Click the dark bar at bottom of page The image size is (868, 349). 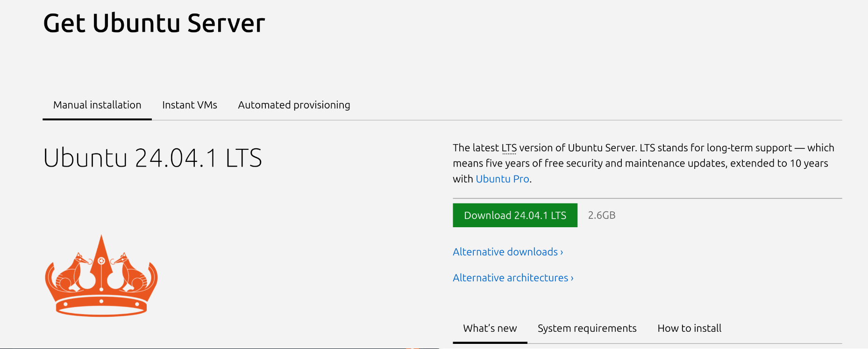pyautogui.click(x=434, y=347)
